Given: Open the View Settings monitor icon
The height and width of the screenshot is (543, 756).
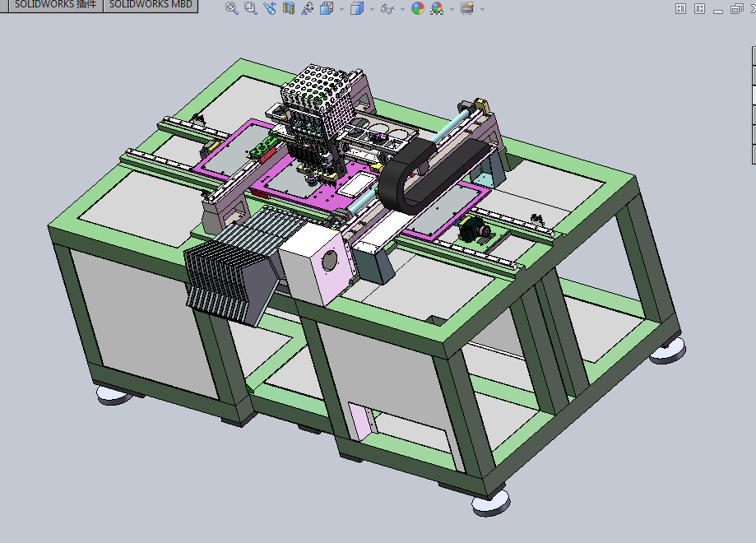Looking at the screenshot, I should 467,8.
